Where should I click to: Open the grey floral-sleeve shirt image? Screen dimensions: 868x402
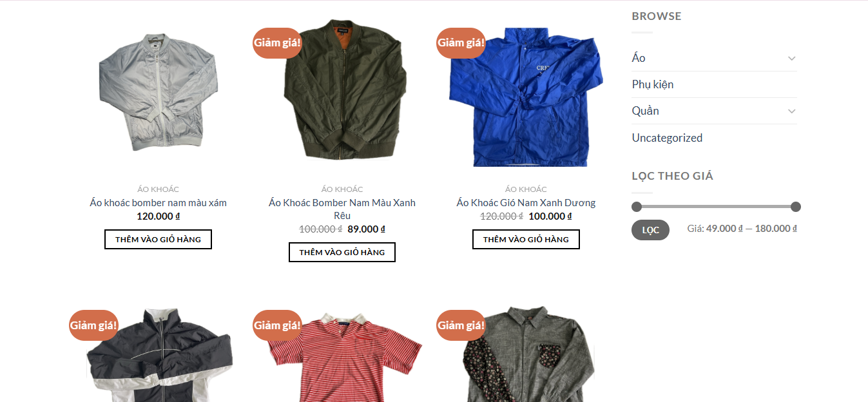coord(527,354)
